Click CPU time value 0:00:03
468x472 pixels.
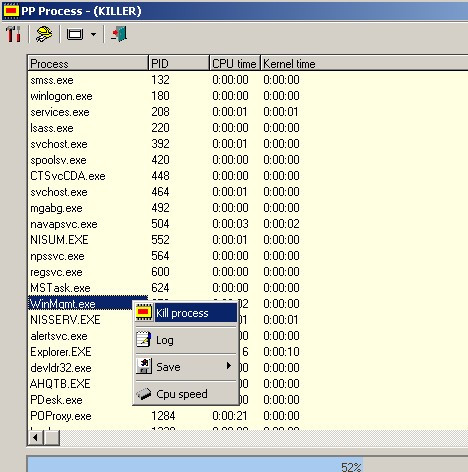230,224
